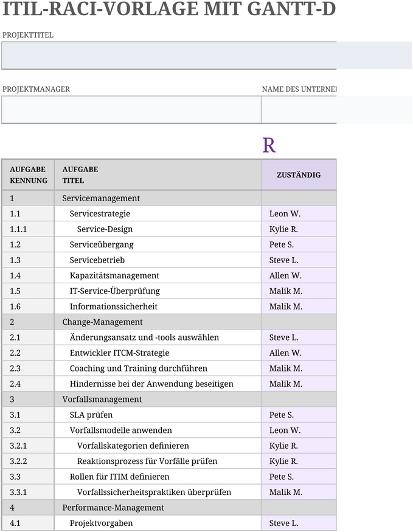Click the 'ITIL-RACI-VORLAGE' title text
This screenshot has width=413, height=532.
tap(100, 9)
